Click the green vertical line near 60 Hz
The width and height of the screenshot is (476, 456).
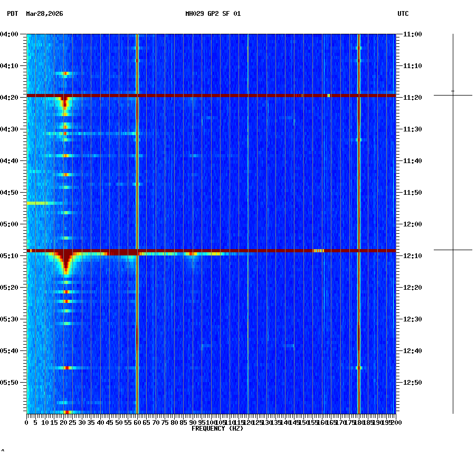point(136,211)
